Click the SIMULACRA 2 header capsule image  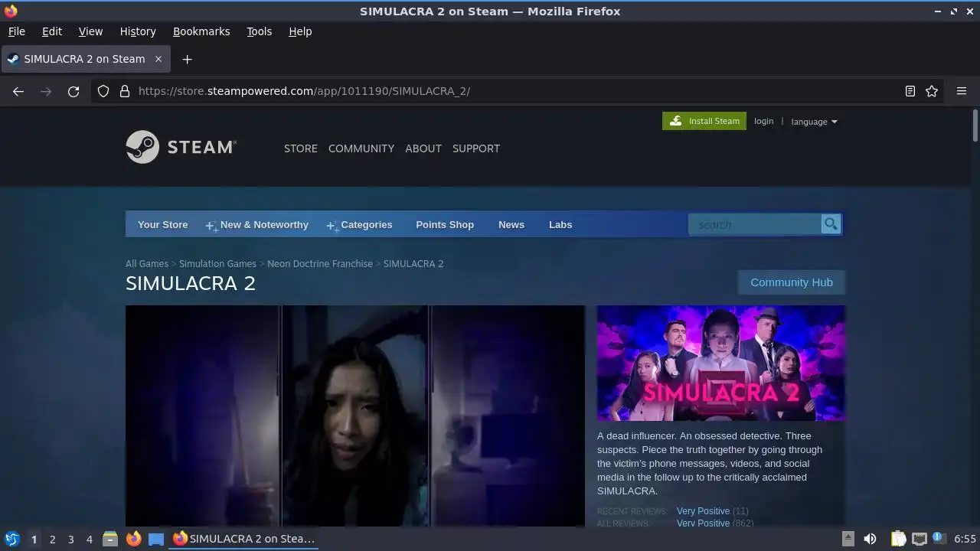tap(721, 364)
